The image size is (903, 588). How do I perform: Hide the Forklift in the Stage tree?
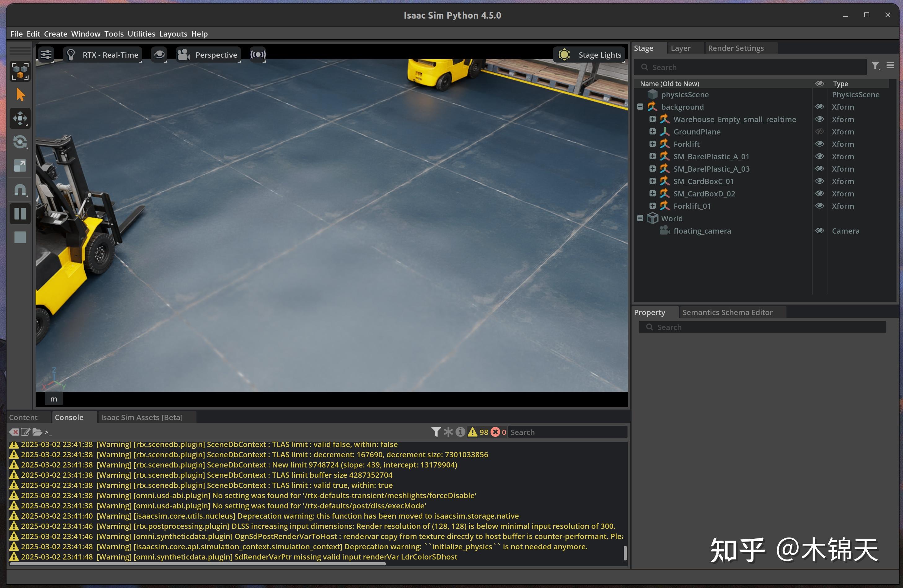820,144
